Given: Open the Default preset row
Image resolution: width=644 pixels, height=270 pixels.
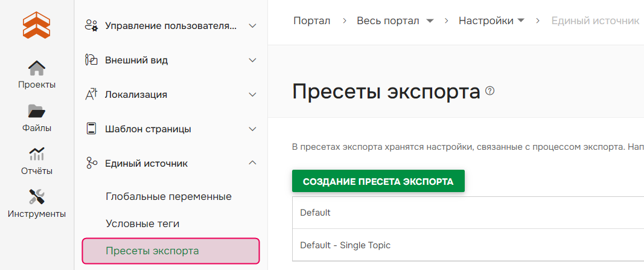Looking at the screenshot, I should point(468,213).
